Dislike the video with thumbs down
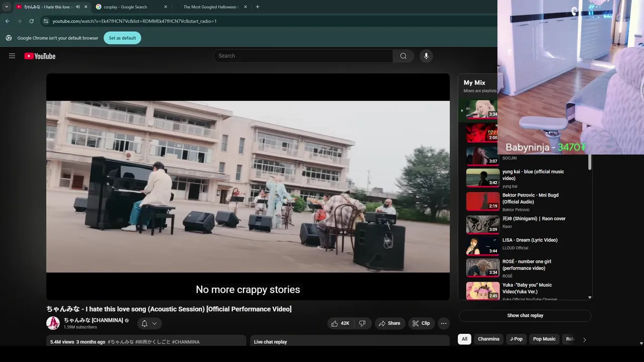Screen dimensions: 644x362 pos(362,323)
